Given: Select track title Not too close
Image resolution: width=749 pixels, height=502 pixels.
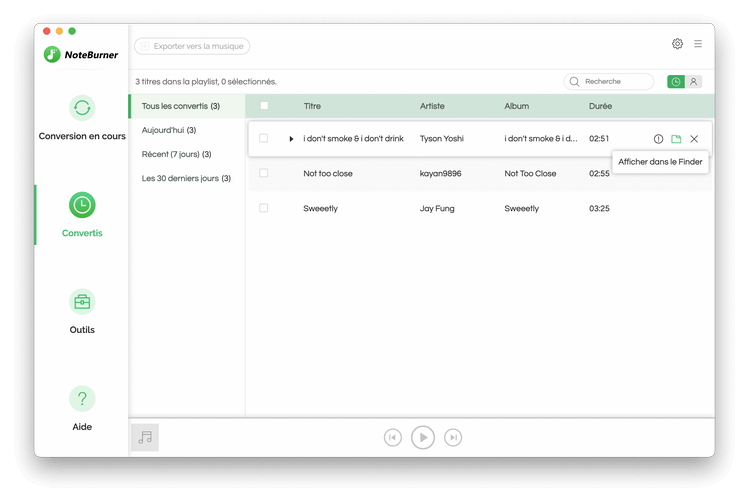Looking at the screenshot, I should coord(328,174).
